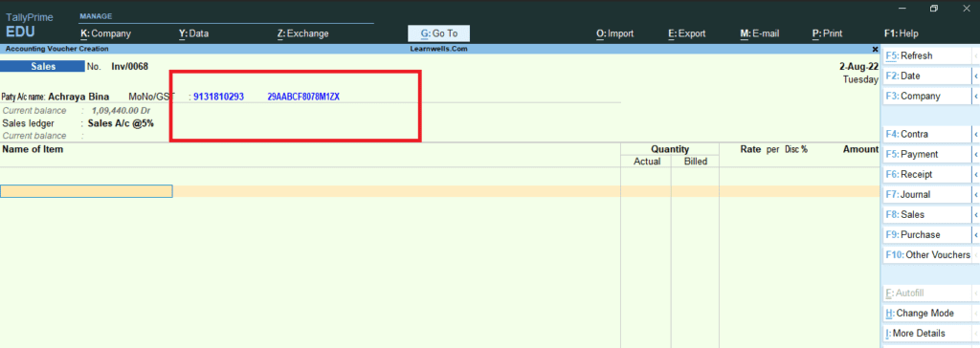Switch to F9: Purchase voucher

926,235
